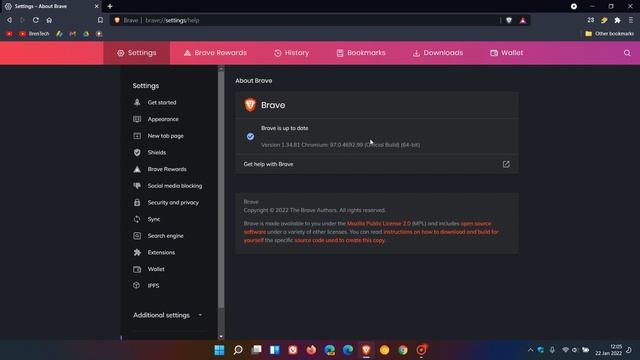This screenshot has width=640, height=360.
Task: Open the home page via house icon
Action: click(49, 20)
